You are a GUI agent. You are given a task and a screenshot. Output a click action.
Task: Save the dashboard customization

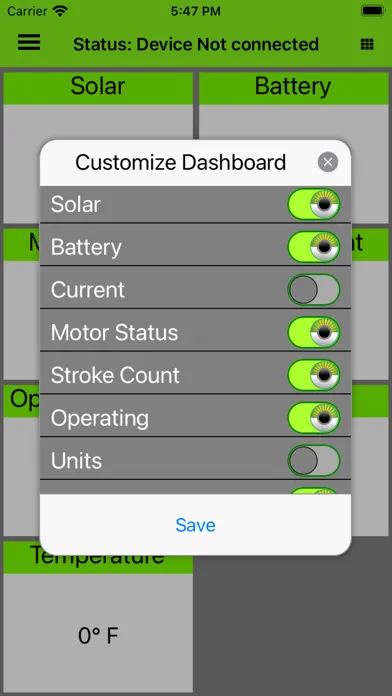click(195, 525)
